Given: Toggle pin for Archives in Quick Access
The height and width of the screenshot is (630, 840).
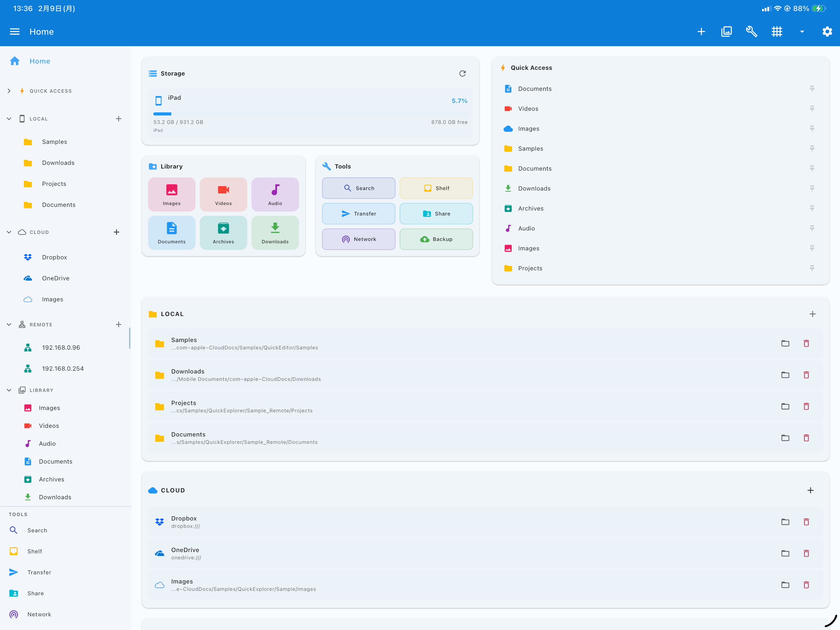Looking at the screenshot, I should (812, 208).
